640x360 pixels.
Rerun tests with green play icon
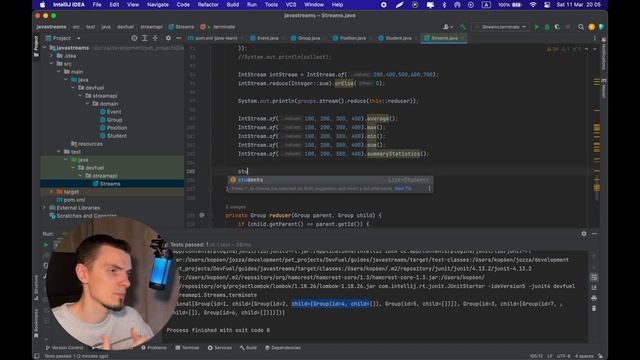coord(46,245)
